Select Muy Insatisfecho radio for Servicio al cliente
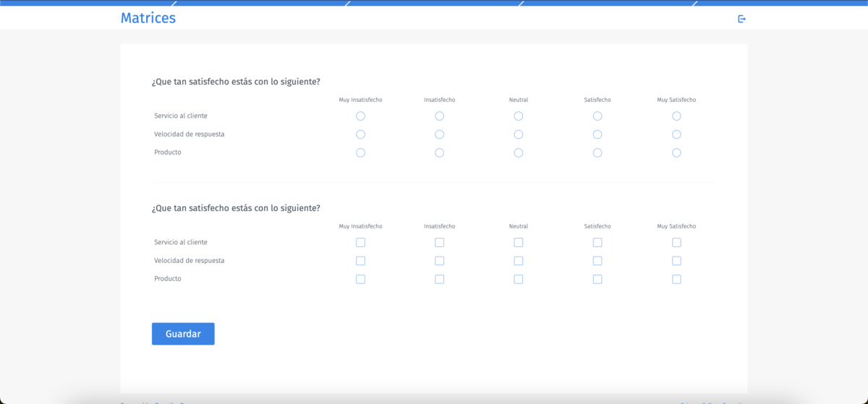868x404 pixels. click(360, 116)
